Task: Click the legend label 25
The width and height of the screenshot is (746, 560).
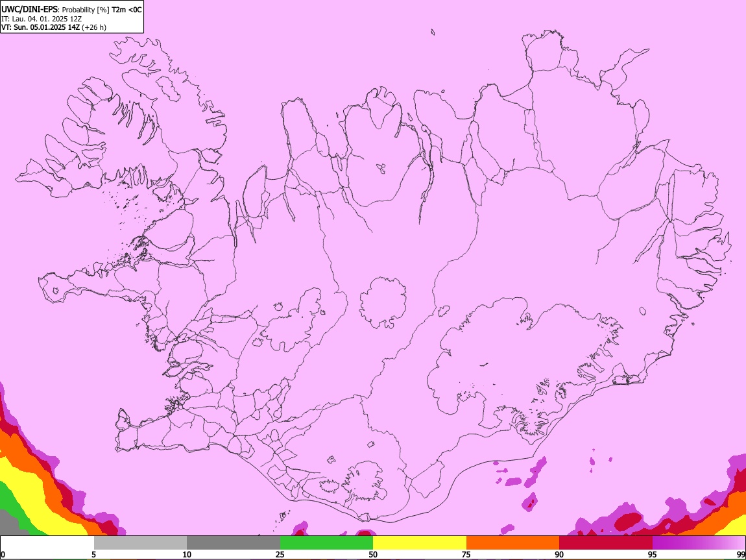Action: pyautogui.click(x=280, y=554)
